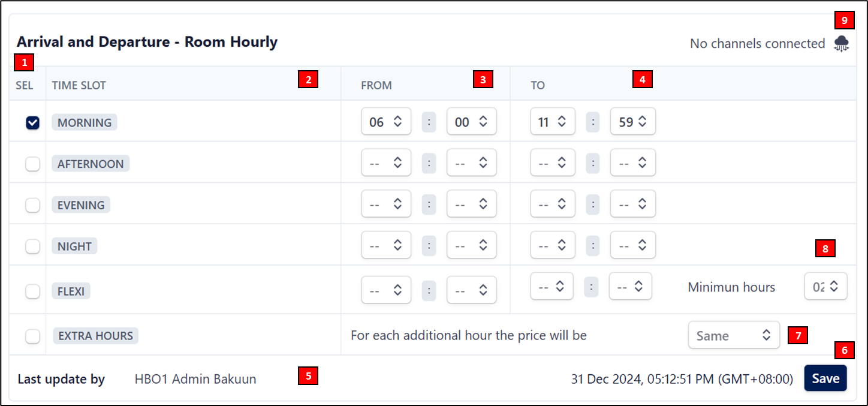Click the Save button
868x406 pixels.
(x=825, y=378)
